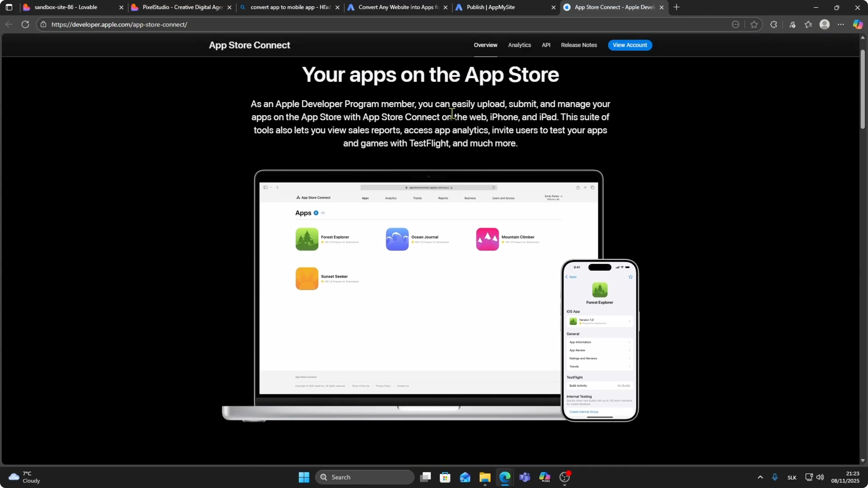Open the Windows Start menu
868x488 pixels.
(x=304, y=477)
